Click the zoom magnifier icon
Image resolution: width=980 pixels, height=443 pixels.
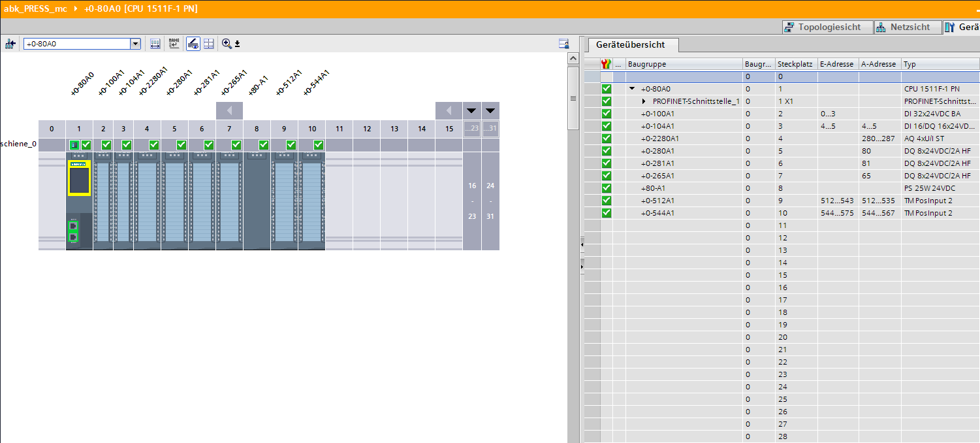tap(227, 44)
